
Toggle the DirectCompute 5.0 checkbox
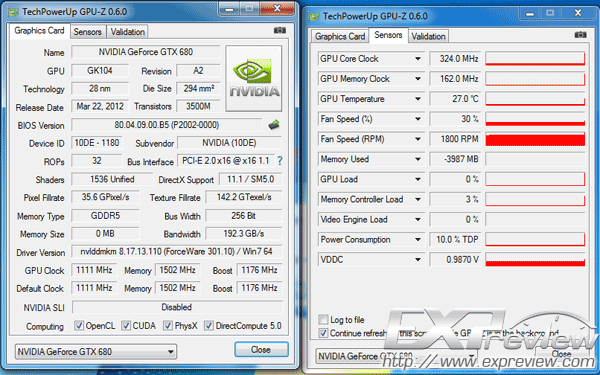(209, 326)
